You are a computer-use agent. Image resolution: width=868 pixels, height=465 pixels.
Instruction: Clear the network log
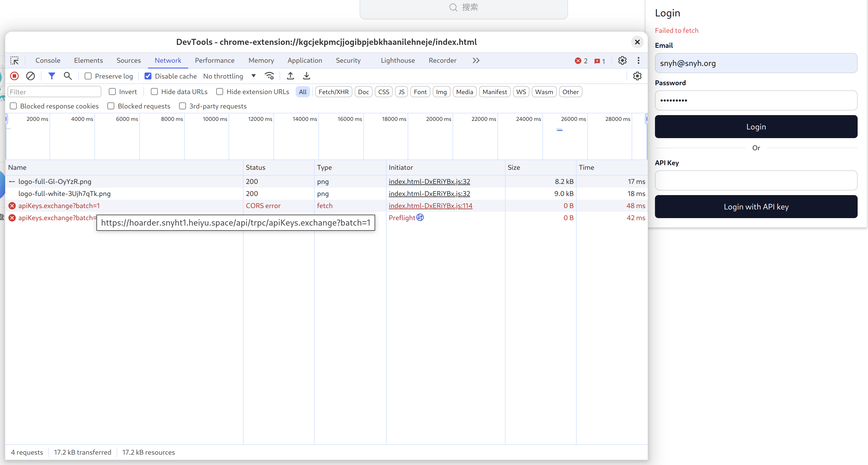(x=30, y=76)
